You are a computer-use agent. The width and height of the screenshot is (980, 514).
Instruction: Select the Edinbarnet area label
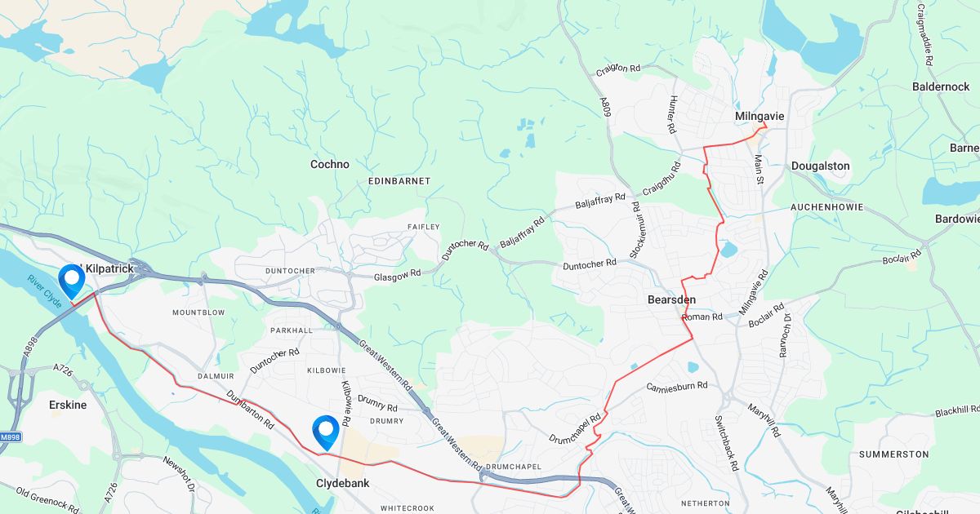click(399, 180)
